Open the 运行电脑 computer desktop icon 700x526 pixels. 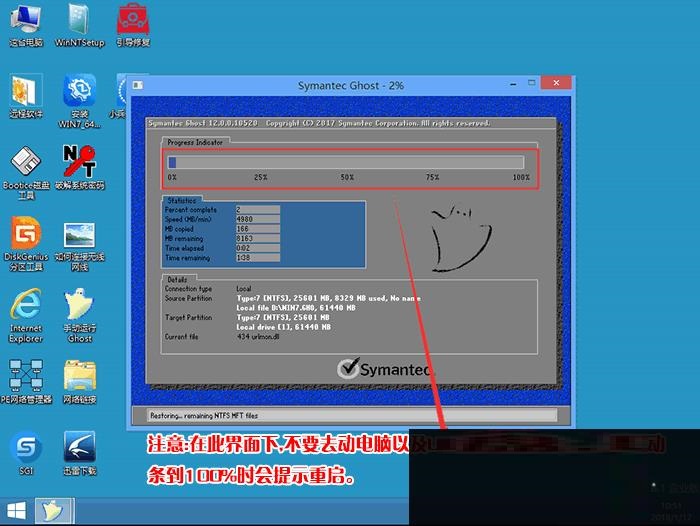[26, 20]
